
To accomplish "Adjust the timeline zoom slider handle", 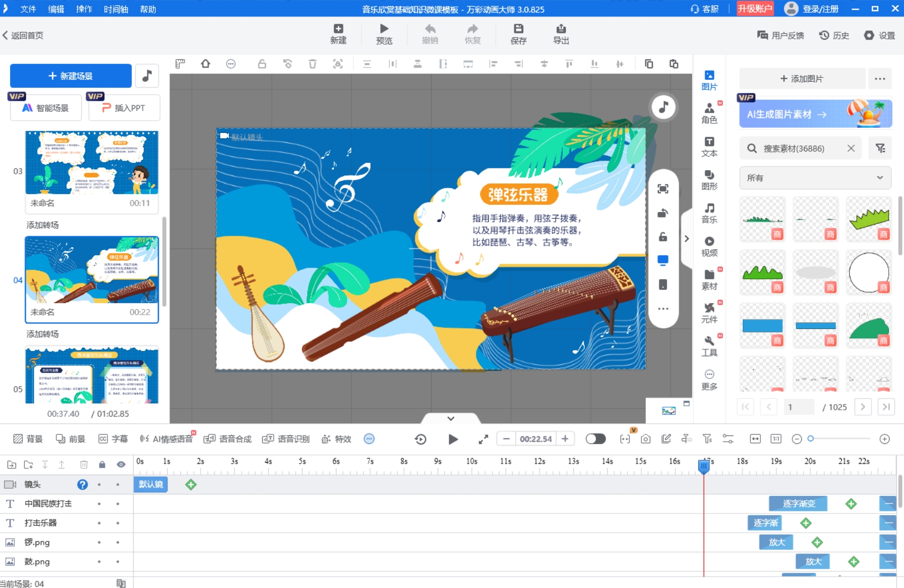I will pos(810,439).
